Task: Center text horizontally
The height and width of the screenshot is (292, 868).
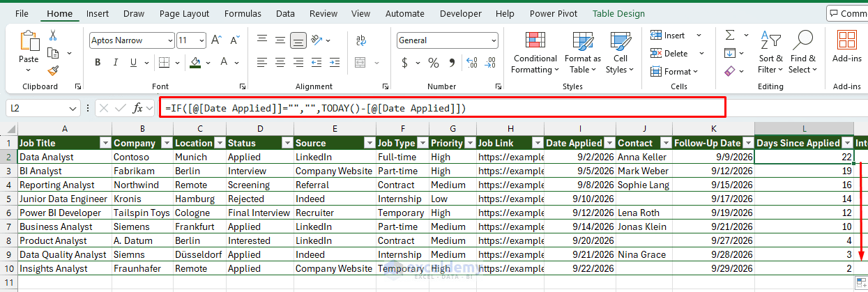Action: pyautogui.click(x=280, y=63)
